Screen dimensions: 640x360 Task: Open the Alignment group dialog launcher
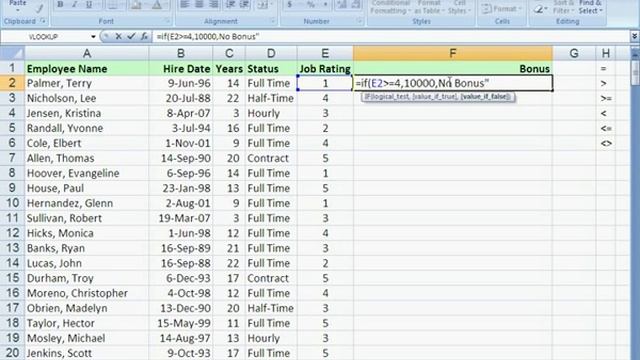(273, 21)
